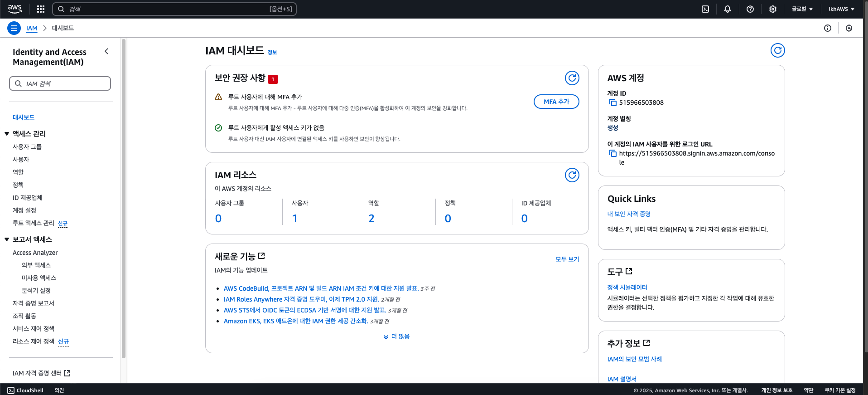The height and width of the screenshot is (395, 868).
Task: Toggle the blue hamburger navigation menu
Action: point(14,28)
